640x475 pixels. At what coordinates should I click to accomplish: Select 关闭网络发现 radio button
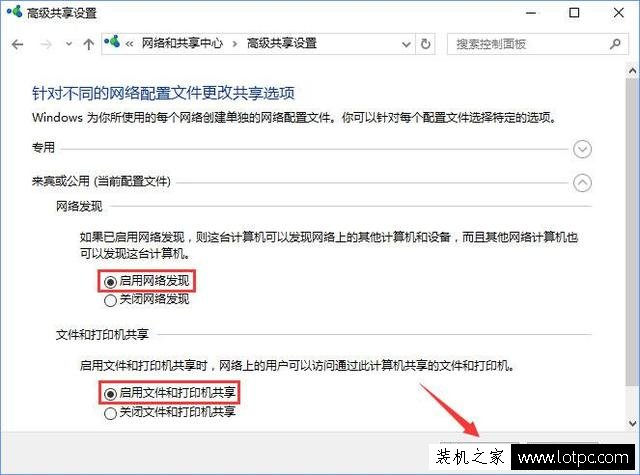click(x=110, y=301)
